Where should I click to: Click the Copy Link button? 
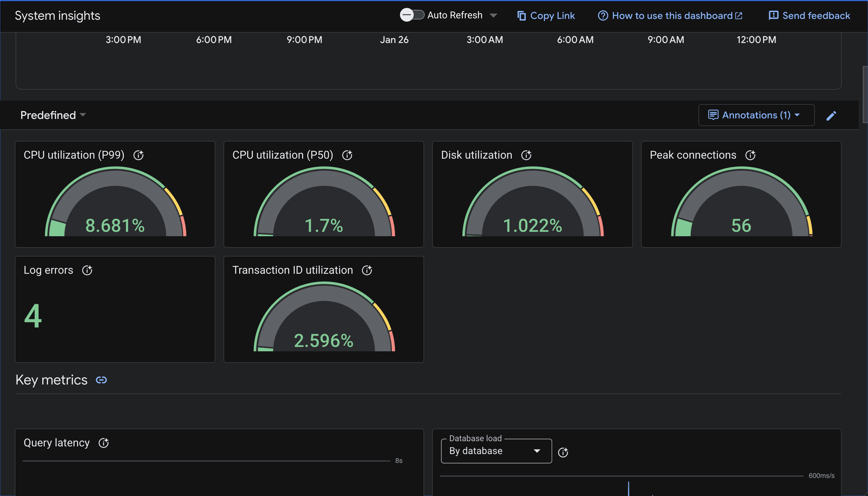(546, 16)
